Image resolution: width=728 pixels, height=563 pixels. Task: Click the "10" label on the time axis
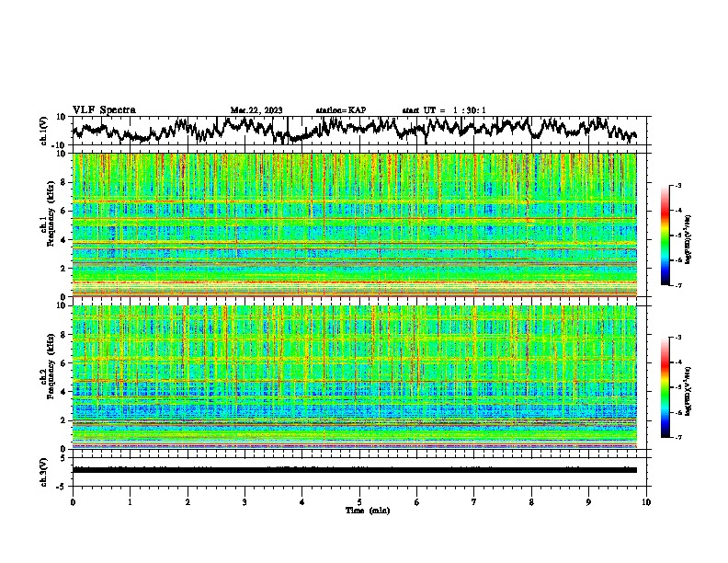click(646, 502)
